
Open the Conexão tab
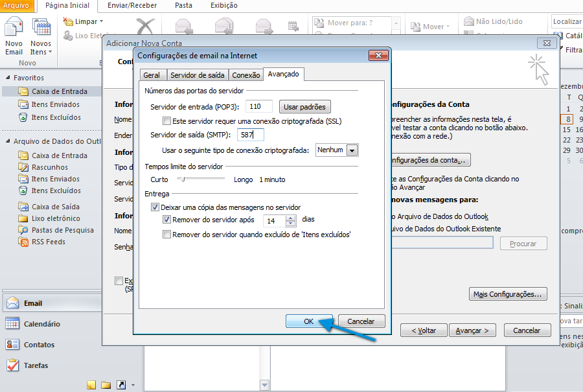tap(246, 75)
